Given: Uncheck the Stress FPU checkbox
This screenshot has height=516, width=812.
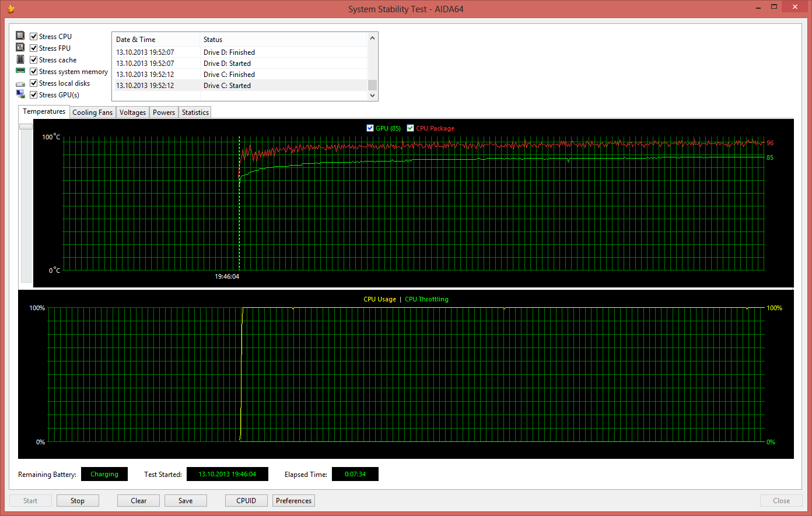Looking at the screenshot, I should (34, 48).
